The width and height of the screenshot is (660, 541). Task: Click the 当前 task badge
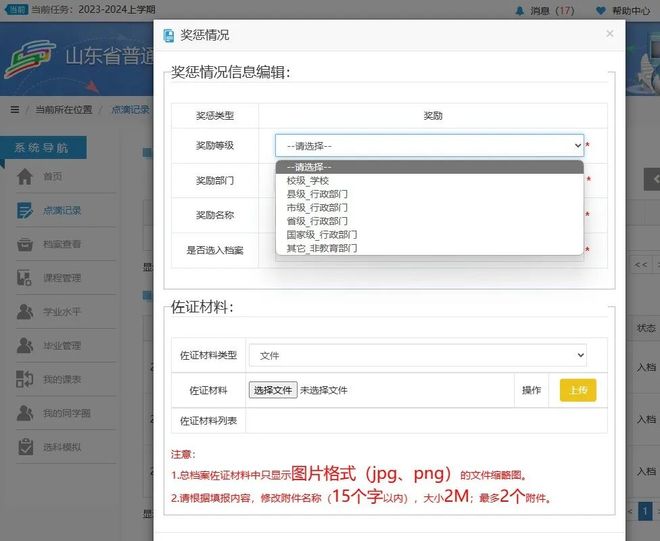16,9
